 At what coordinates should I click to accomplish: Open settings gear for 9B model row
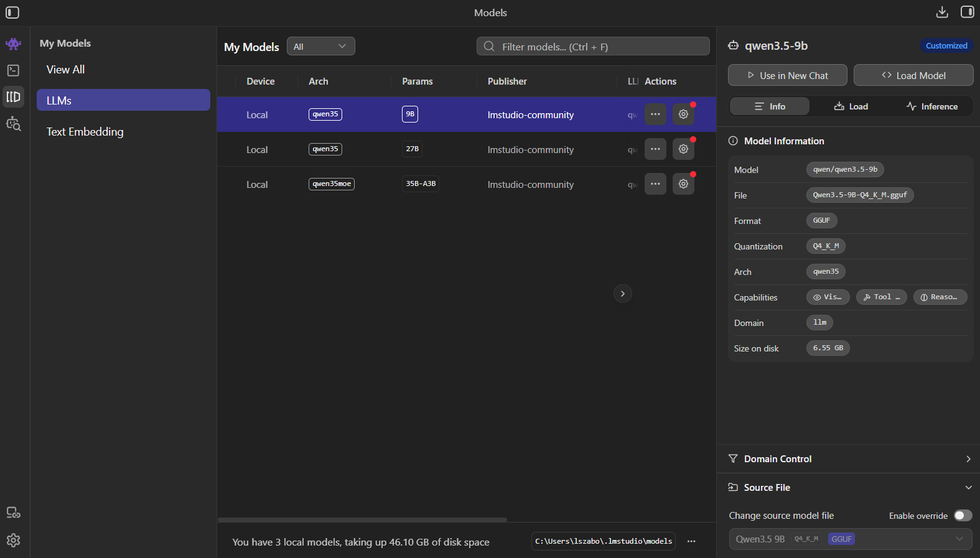pyautogui.click(x=683, y=114)
